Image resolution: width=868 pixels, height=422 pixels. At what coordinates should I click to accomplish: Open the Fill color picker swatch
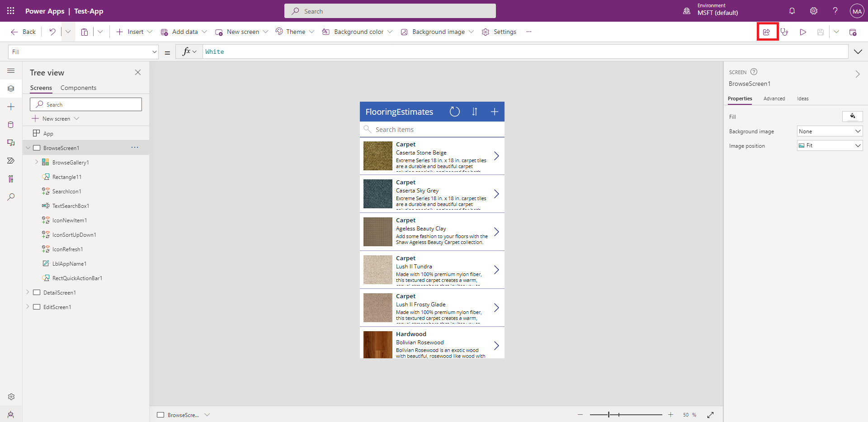852,117
